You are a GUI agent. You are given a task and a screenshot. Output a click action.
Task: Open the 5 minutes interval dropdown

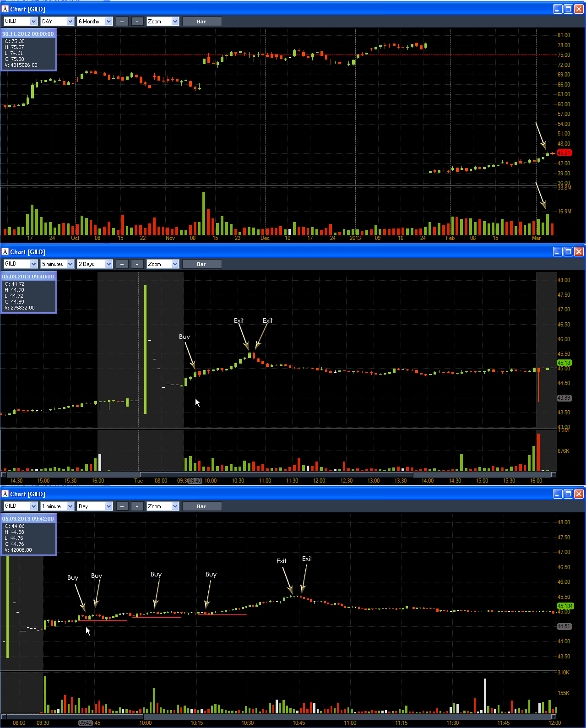[57, 264]
